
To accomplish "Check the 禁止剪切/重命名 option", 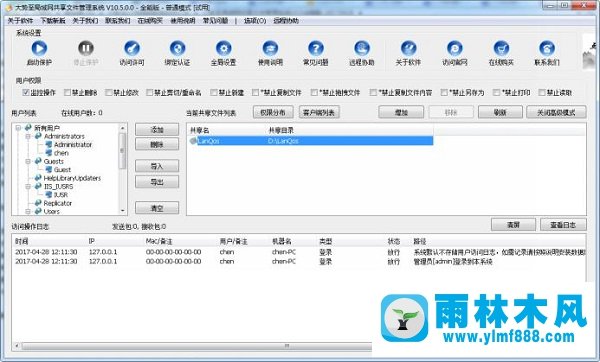I will coord(150,92).
